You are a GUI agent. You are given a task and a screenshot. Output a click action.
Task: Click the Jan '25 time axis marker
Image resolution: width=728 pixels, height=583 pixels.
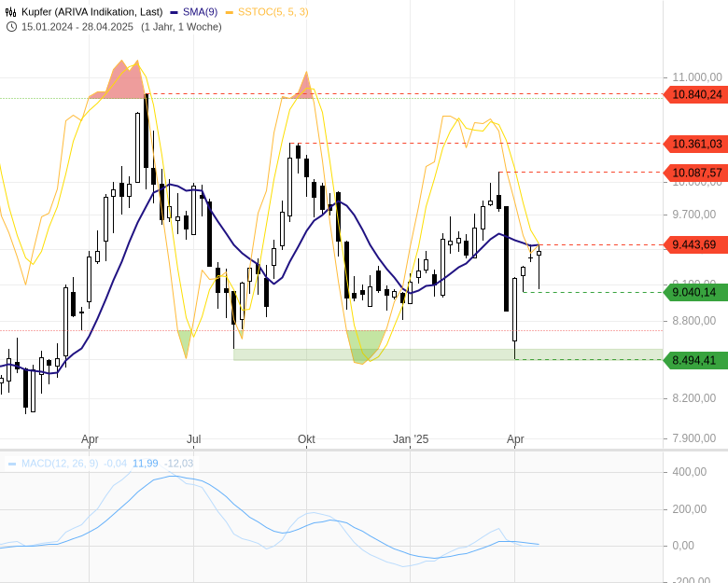(410, 438)
